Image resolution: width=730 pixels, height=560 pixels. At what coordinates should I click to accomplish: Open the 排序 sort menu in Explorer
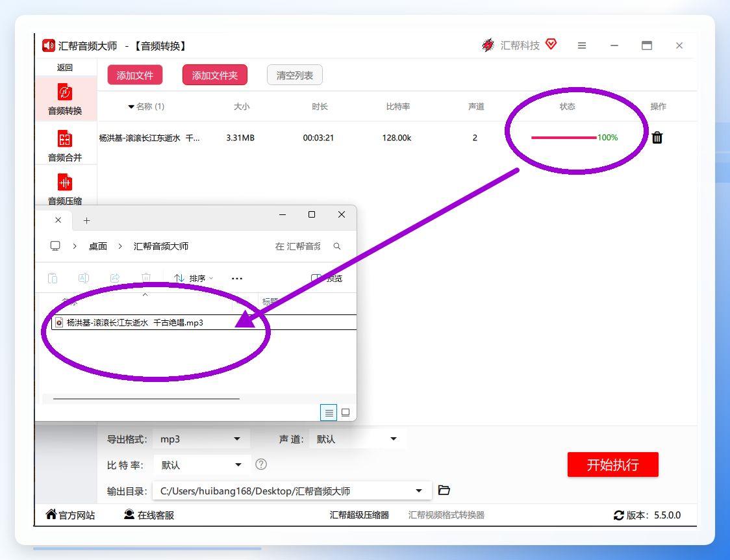[193, 278]
